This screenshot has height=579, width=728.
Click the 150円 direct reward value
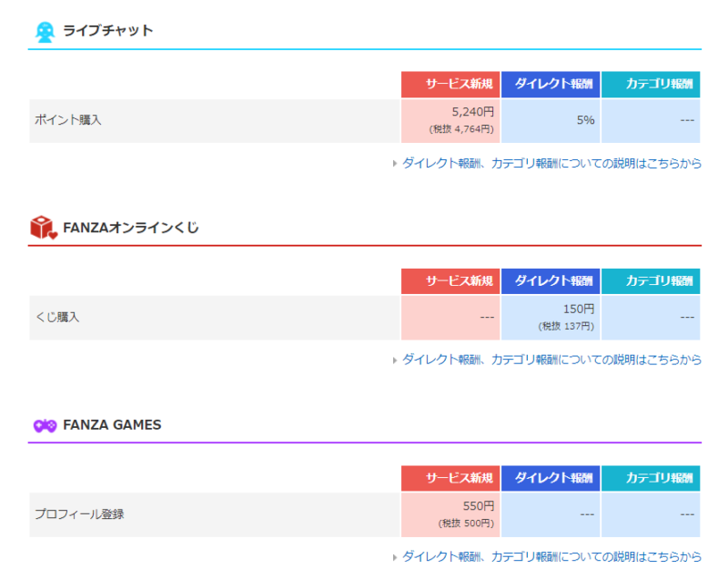point(579,310)
